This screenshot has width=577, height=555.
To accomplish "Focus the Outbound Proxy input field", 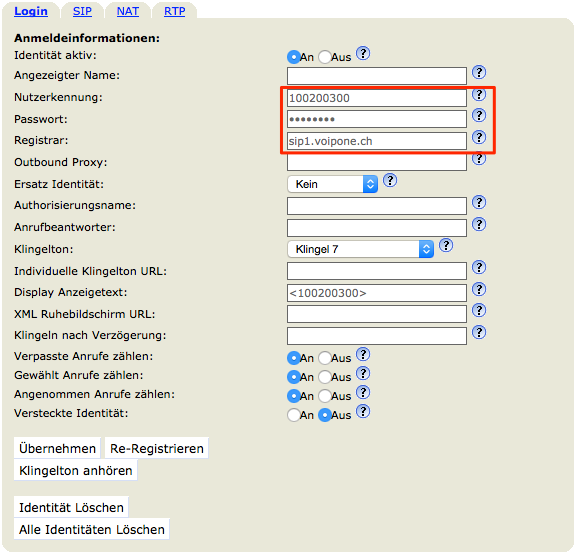I will point(377,162).
